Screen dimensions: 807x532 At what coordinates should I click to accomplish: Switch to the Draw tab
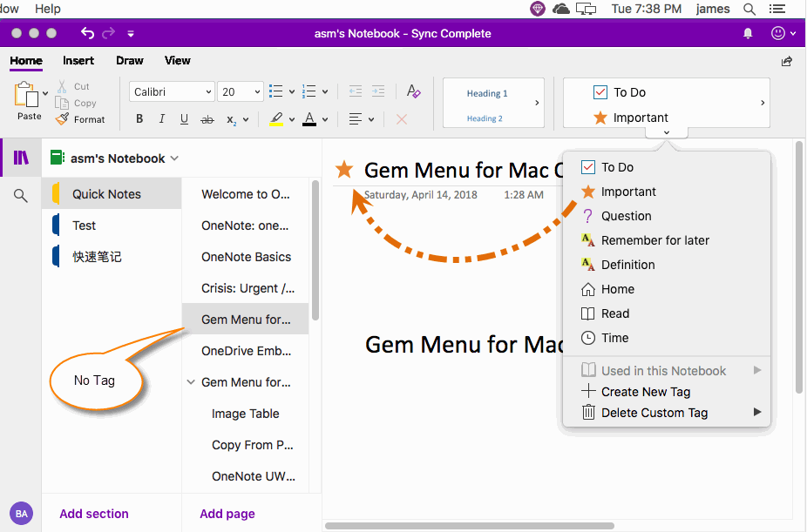[130, 61]
